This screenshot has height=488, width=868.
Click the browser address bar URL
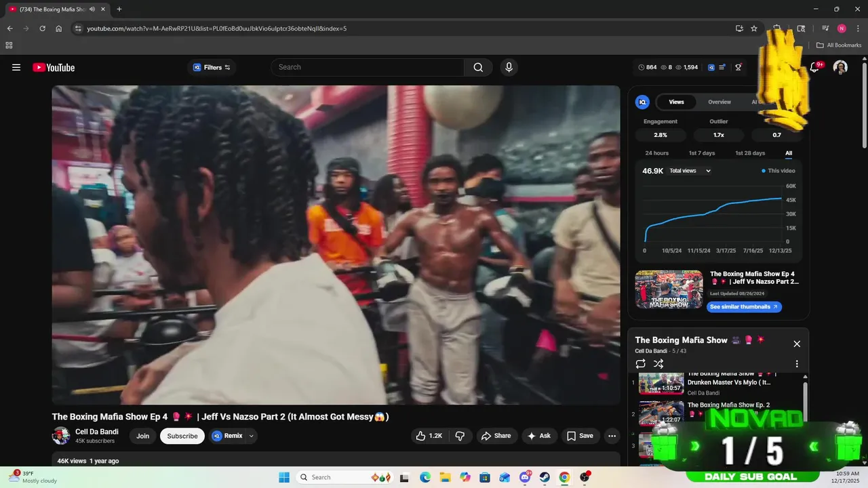[x=217, y=28]
